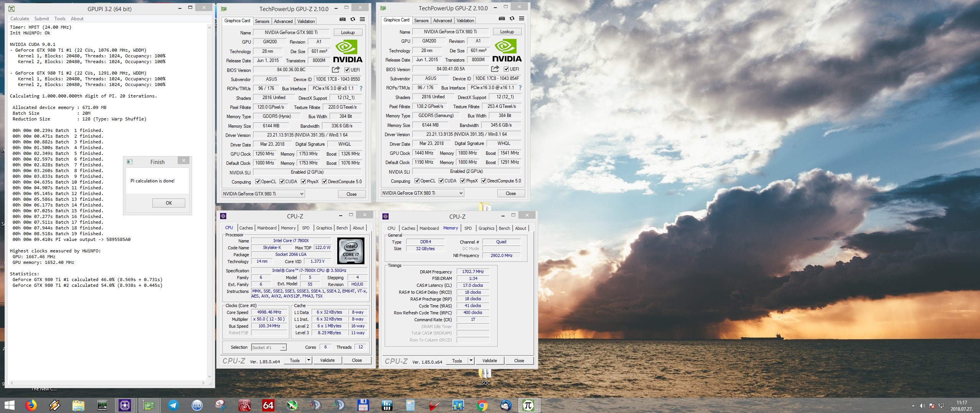Toggle OpenCL checkbox in left GPU-Z
Image resolution: width=980 pixels, height=413 pixels.
point(258,182)
